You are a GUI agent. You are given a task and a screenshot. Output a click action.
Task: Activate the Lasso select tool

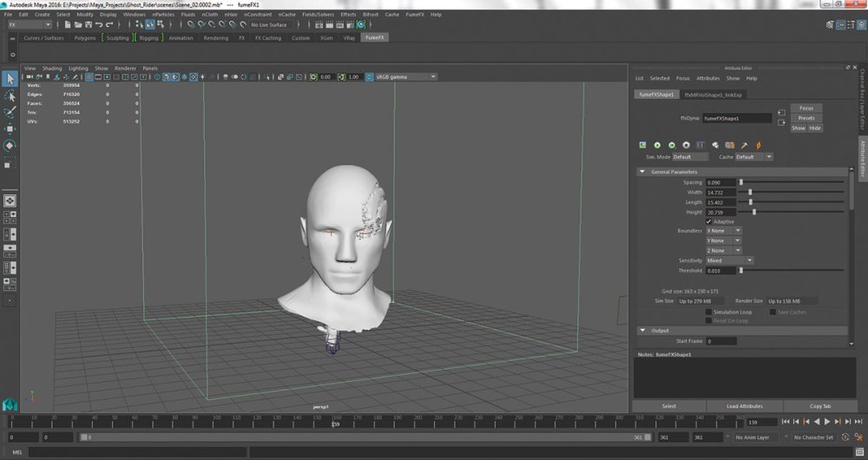[x=10, y=95]
